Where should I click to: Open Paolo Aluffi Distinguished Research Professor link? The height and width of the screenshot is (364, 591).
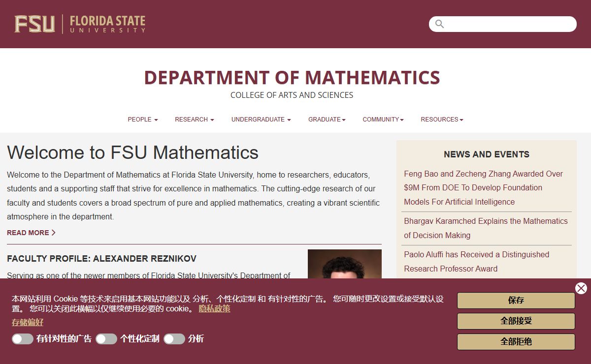476,262
